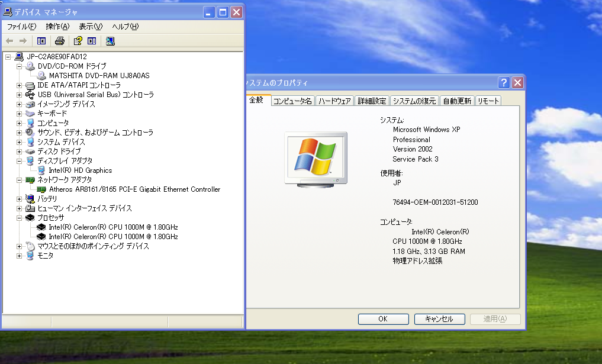Click the プロセッサ chip icon

tap(30, 218)
